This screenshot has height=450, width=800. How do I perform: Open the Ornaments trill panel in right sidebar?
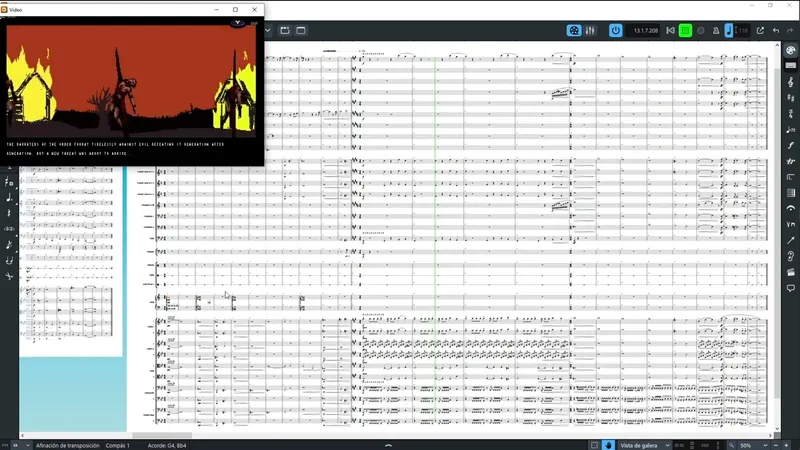790,161
